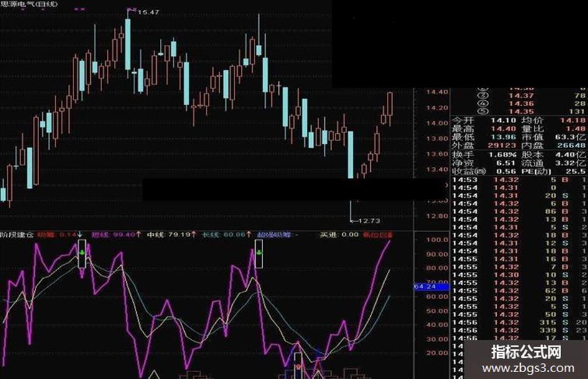Click the 12.73 low price label
Image resolution: width=588 pixels, height=379 pixels.
(368, 221)
